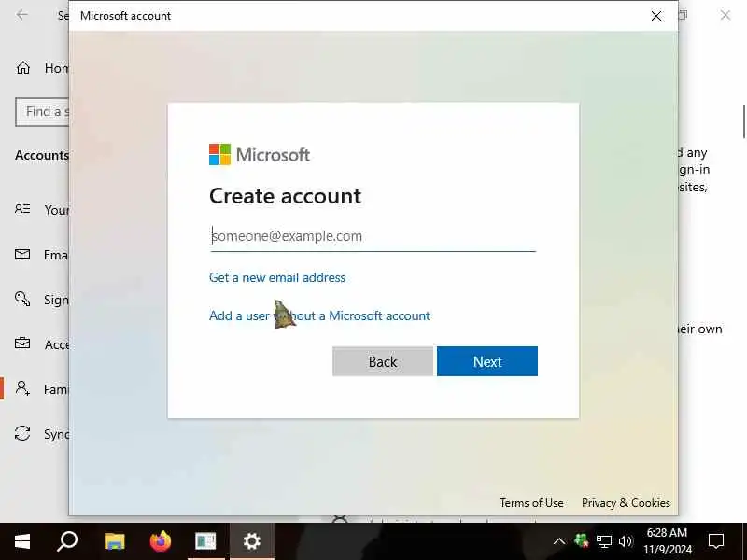Click the email address input field
747x560 pixels.
373,236
